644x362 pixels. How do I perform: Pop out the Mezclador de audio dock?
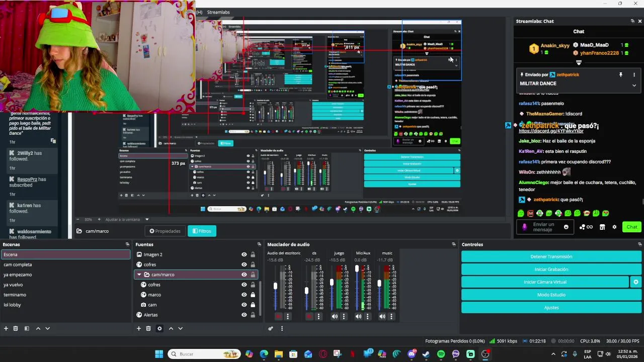click(453, 244)
